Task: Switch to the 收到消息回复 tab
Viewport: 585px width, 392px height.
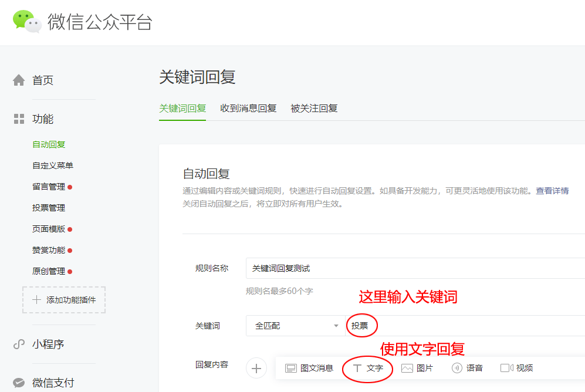Action: click(x=248, y=109)
